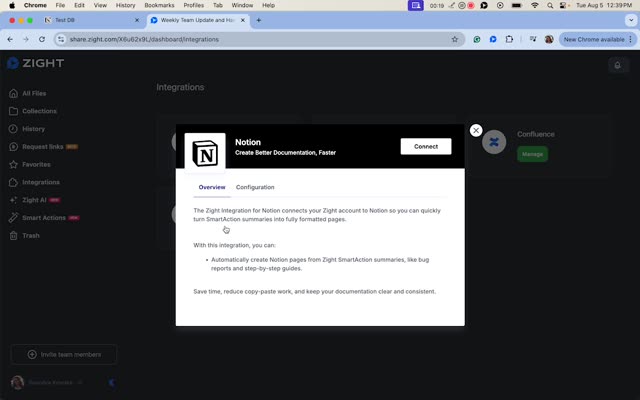Click the Connect button for Notion
Image resolution: width=640 pixels, height=400 pixels.
(426, 147)
